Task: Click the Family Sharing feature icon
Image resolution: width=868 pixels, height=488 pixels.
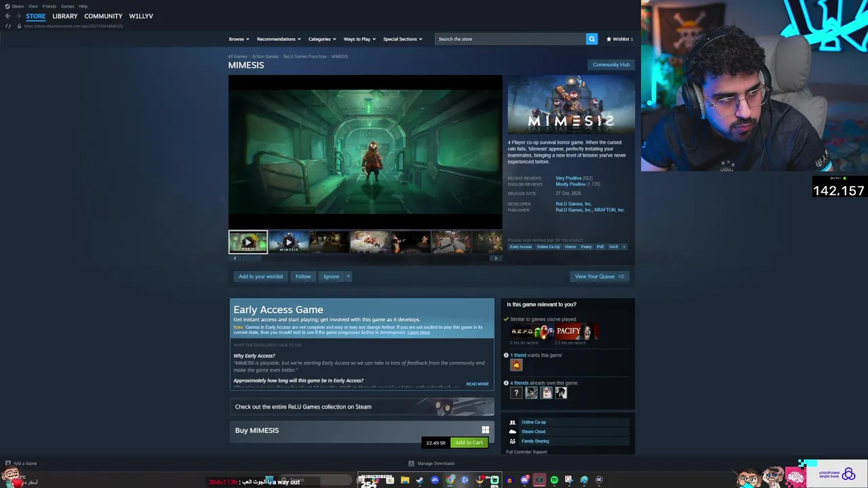Action: [x=513, y=441]
